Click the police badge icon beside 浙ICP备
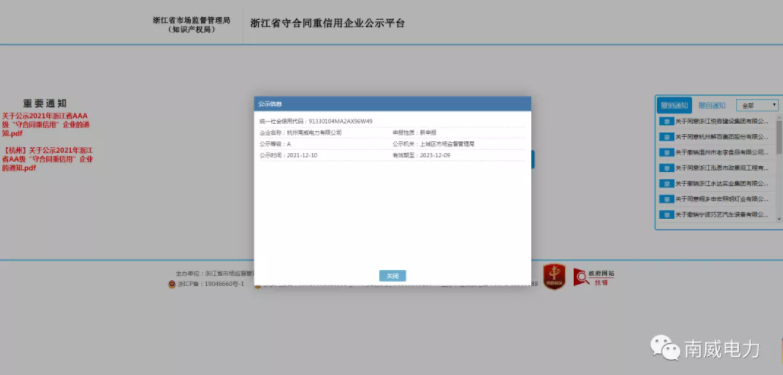Screen dimensions: 783x375 click(172, 284)
